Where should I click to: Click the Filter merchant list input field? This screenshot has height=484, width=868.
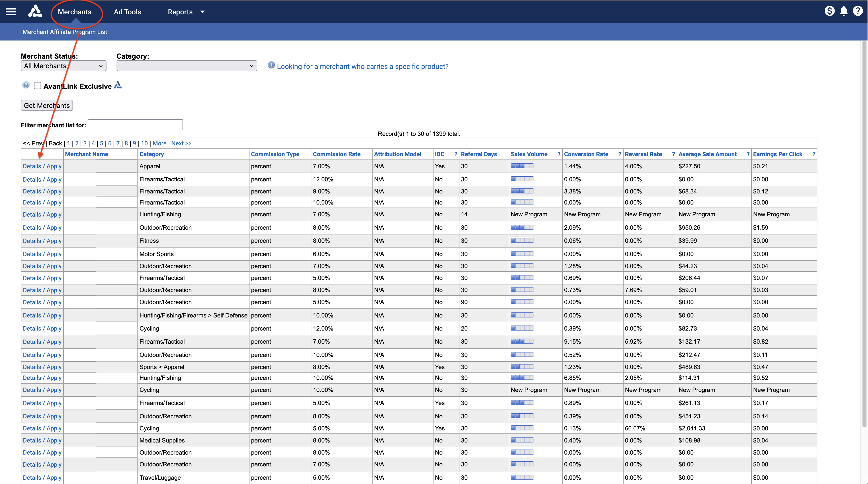pos(135,125)
